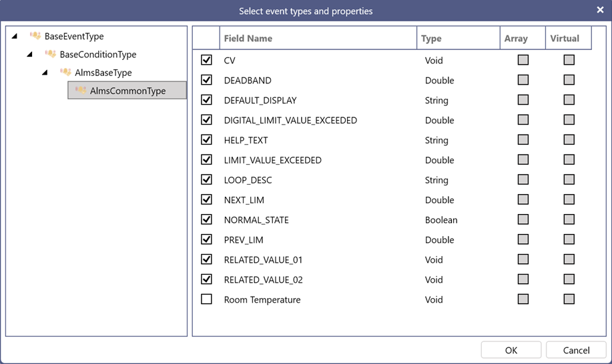
Task: Confirm selection with the OK button
Action: pos(511,350)
